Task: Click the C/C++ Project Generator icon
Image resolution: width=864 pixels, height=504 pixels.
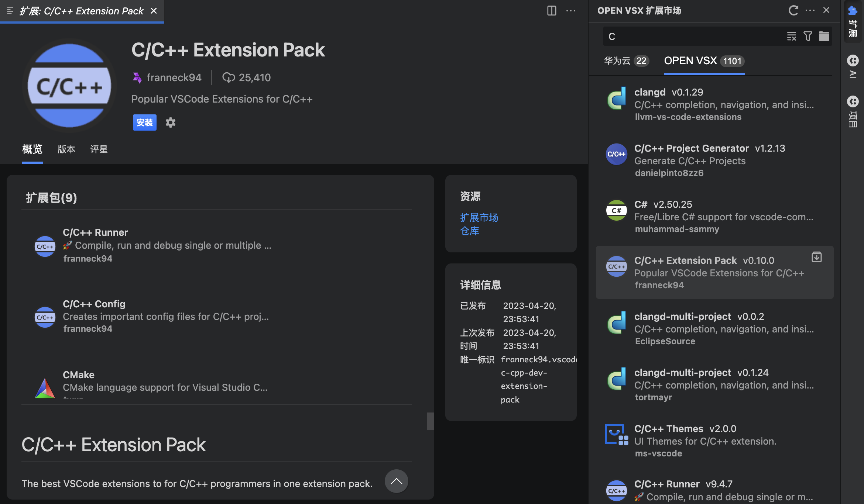Action: click(x=617, y=154)
